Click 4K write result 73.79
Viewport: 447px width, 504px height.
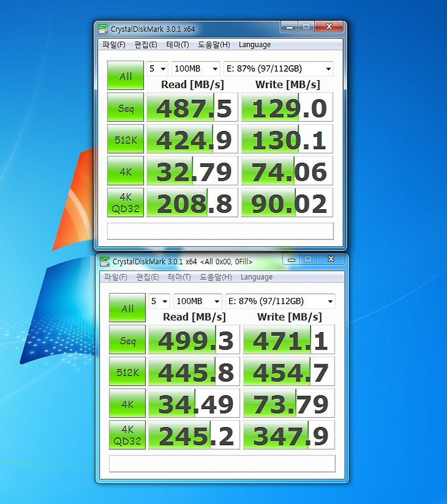289,403
